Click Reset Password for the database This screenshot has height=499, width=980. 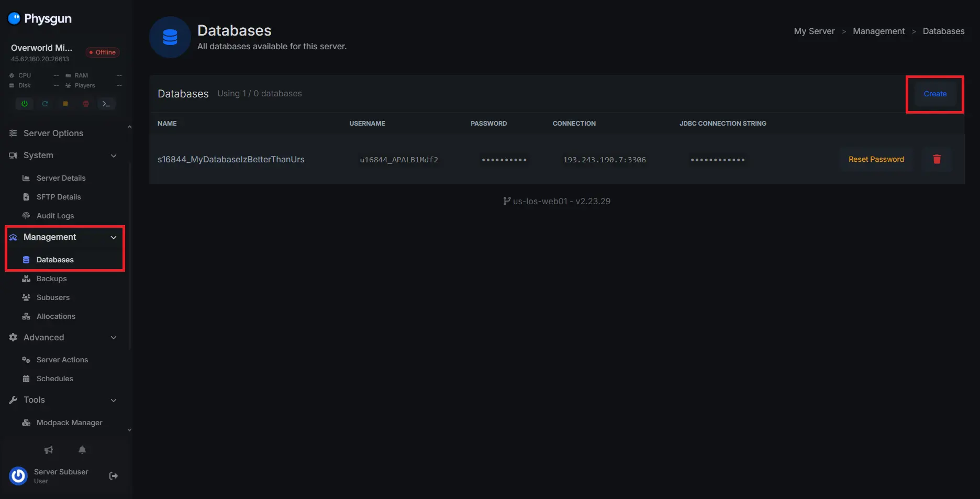click(x=876, y=159)
